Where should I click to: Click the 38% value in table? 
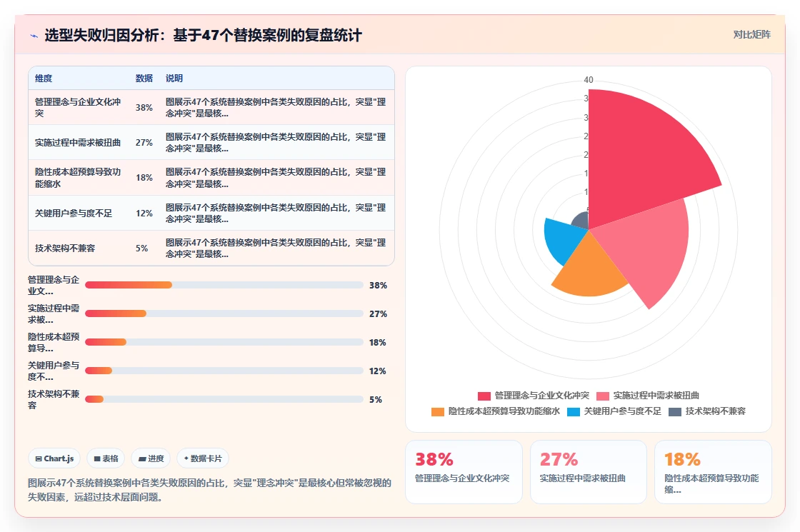coord(144,108)
